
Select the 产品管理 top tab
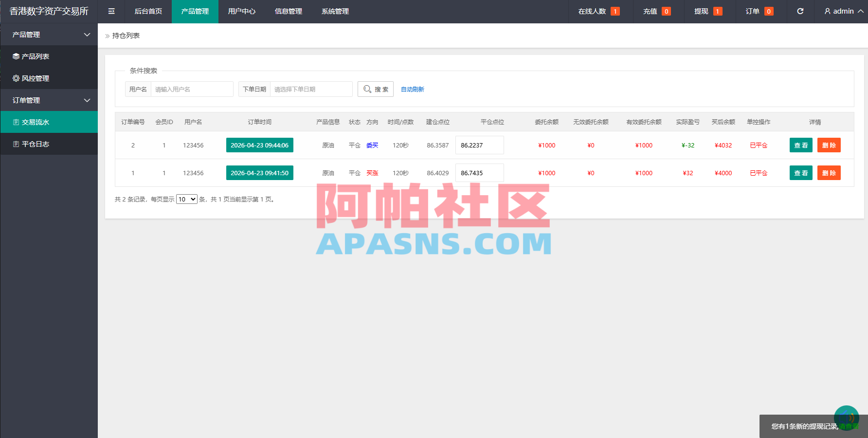(x=195, y=11)
